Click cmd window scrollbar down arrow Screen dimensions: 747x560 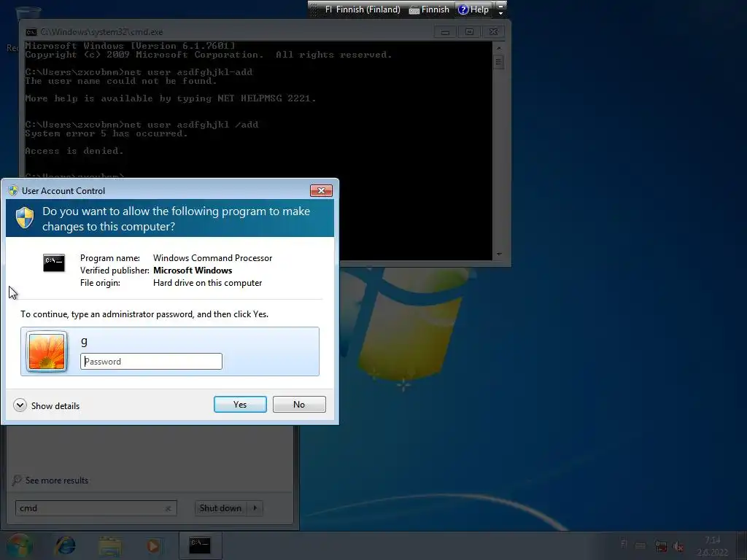[x=499, y=254]
